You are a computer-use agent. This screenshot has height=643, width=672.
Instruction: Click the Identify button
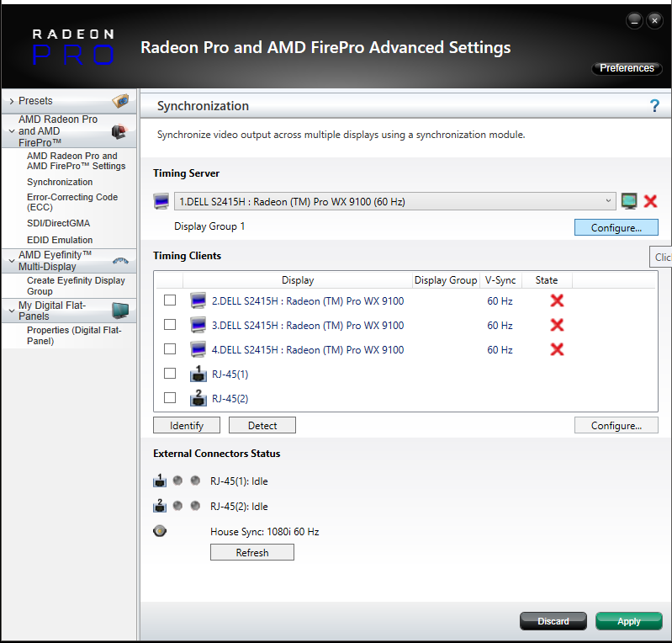[187, 425]
